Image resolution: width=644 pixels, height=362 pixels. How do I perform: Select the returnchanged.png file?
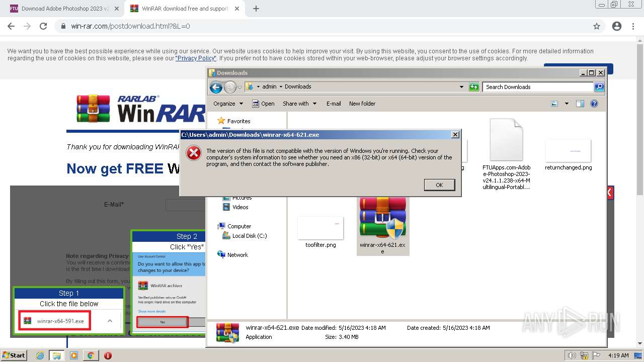[568, 155]
